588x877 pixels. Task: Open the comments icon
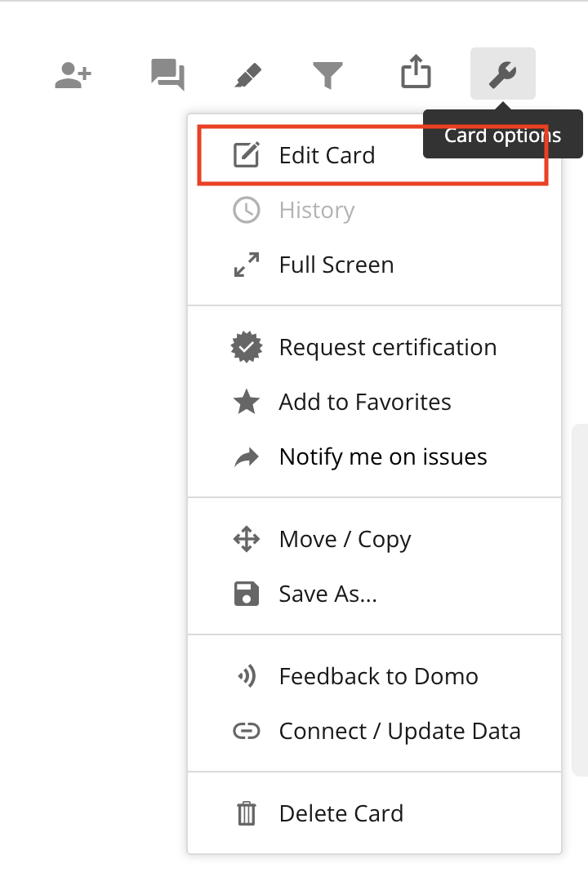pyautogui.click(x=167, y=73)
